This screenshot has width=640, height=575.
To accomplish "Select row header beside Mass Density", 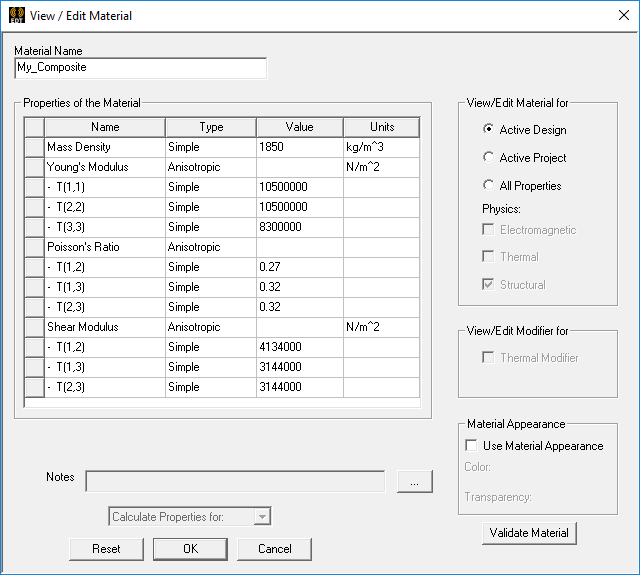I will (x=34, y=147).
